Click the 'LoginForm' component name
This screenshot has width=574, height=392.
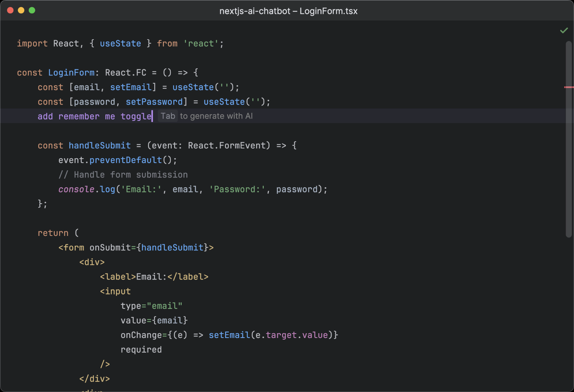[72, 73]
